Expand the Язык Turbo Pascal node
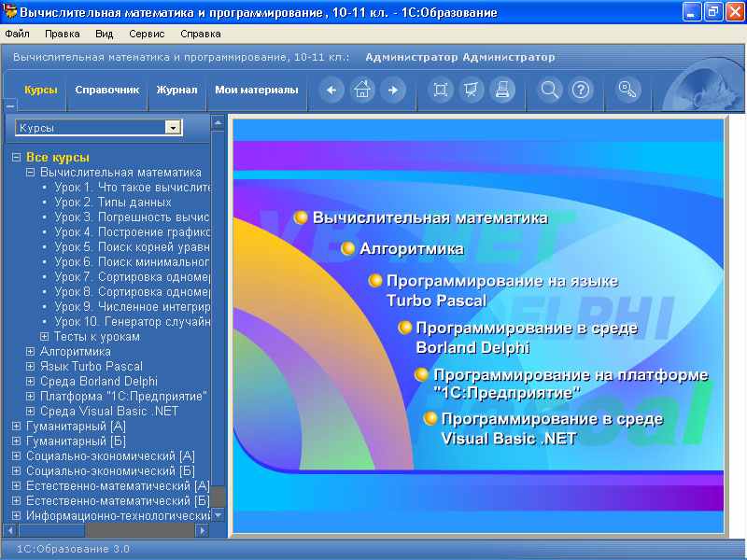747x560 pixels. 31,366
